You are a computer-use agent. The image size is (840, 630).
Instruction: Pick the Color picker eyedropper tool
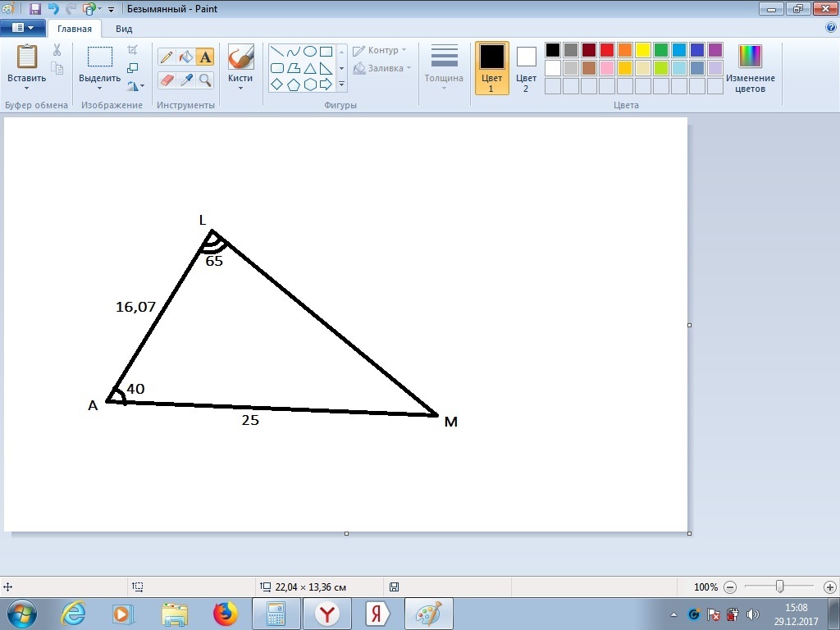coord(186,80)
